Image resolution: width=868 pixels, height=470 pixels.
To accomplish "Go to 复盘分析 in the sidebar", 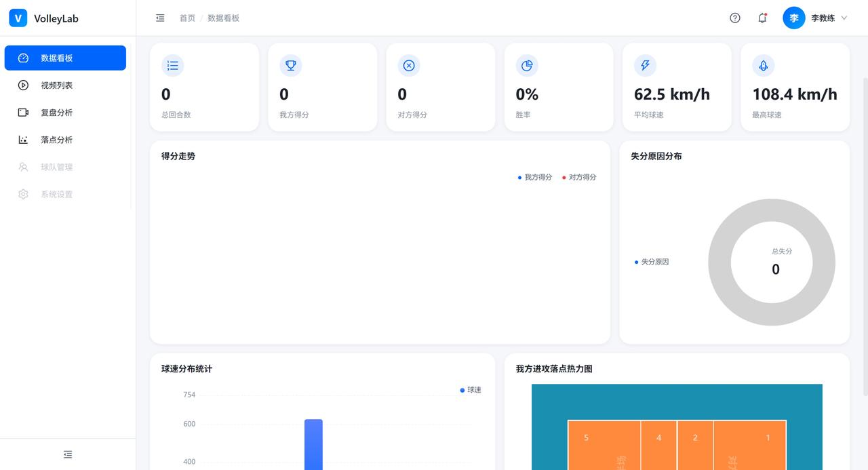I will click(x=65, y=113).
